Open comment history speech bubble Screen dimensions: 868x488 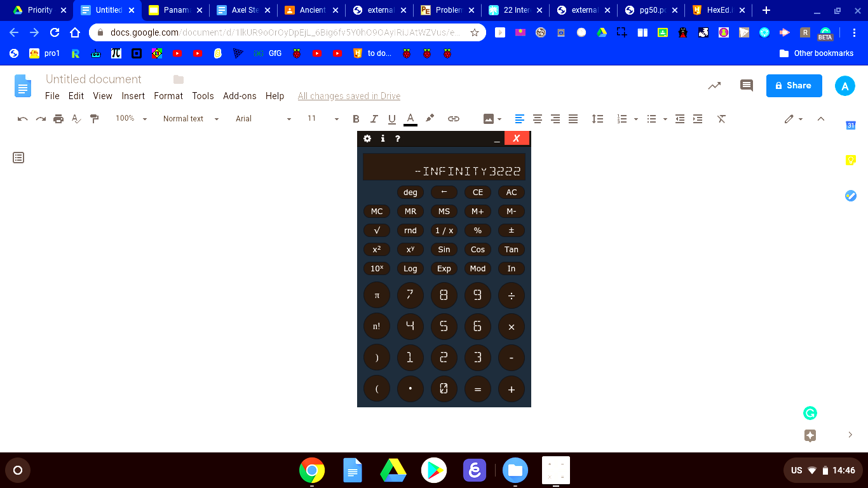(747, 85)
